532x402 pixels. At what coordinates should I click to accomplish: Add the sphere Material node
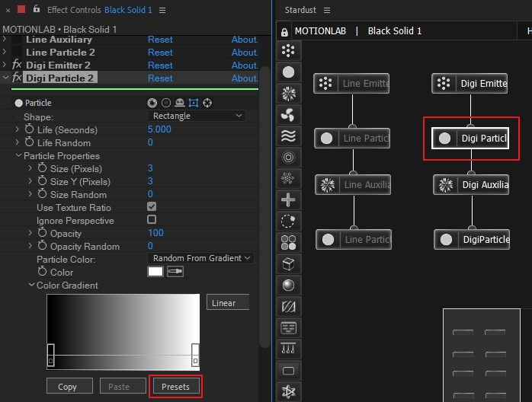(x=288, y=286)
